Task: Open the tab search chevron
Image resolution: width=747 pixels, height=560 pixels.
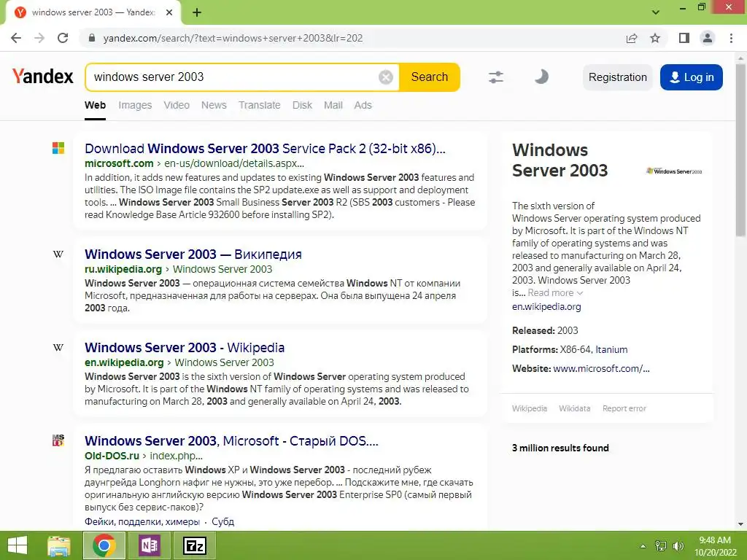Action: pos(656,12)
